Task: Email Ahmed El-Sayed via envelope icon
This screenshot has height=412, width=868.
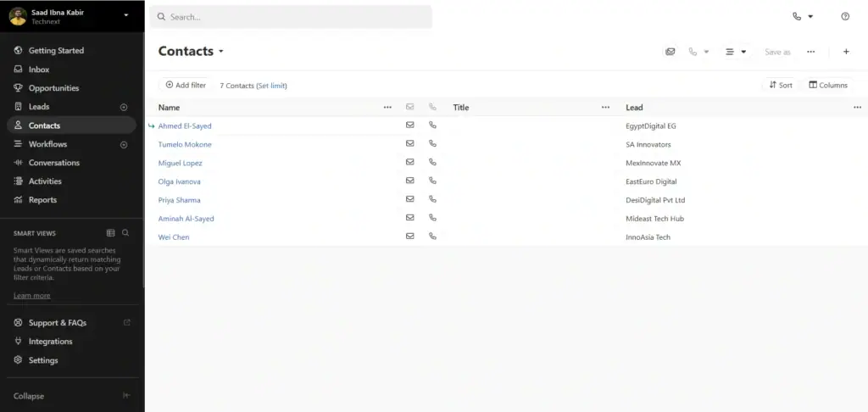Action: (409, 125)
